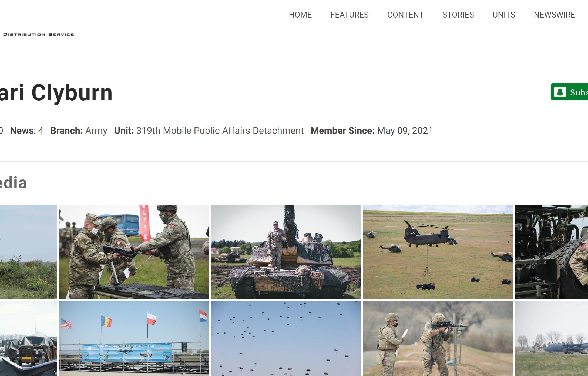The image size is (588, 376).
Task: Go to the FEATURES menu
Action: pos(349,15)
